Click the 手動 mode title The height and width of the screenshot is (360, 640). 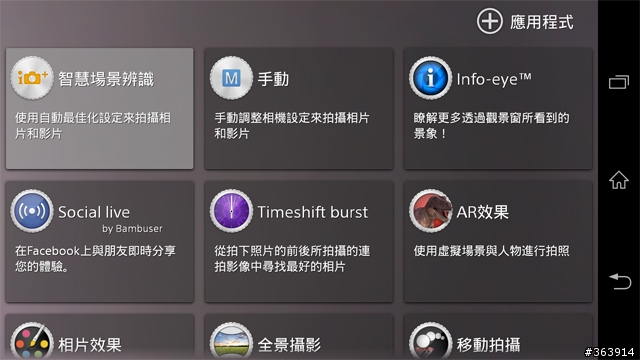(x=273, y=79)
